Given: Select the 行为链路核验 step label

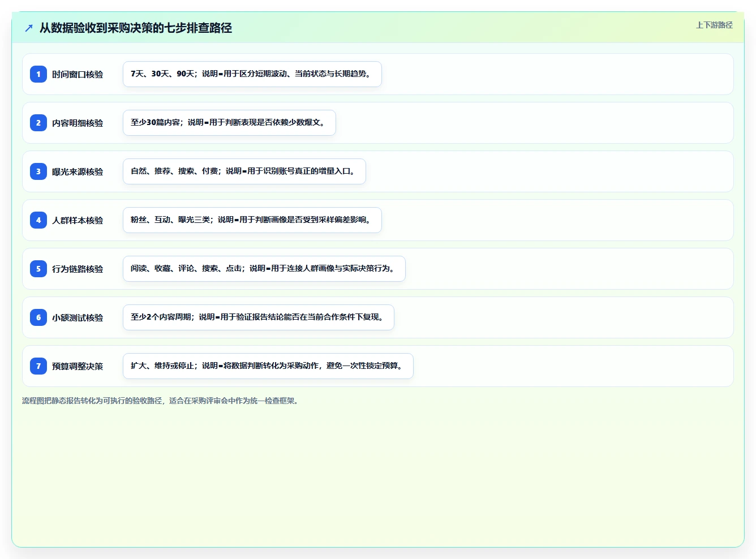Looking at the screenshot, I should (78, 269).
